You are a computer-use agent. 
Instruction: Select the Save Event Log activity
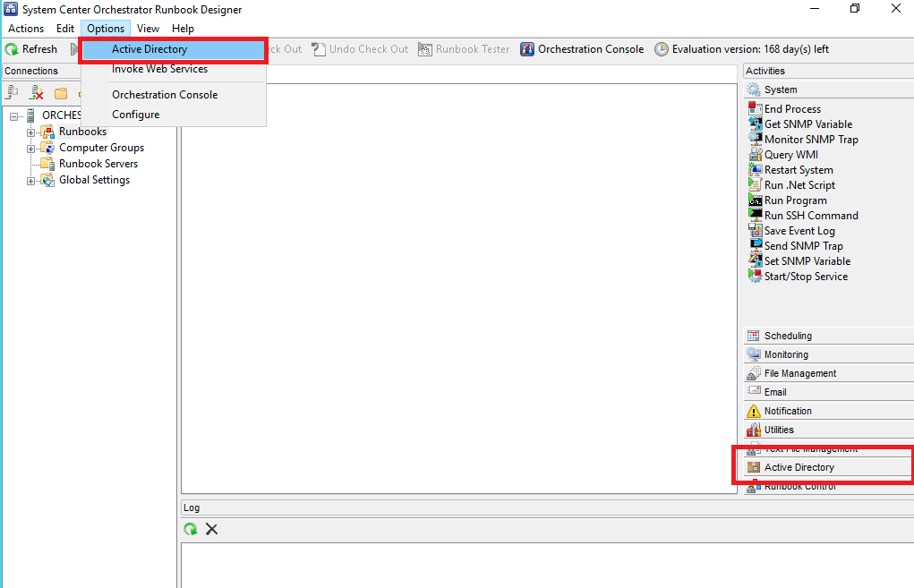point(799,231)
